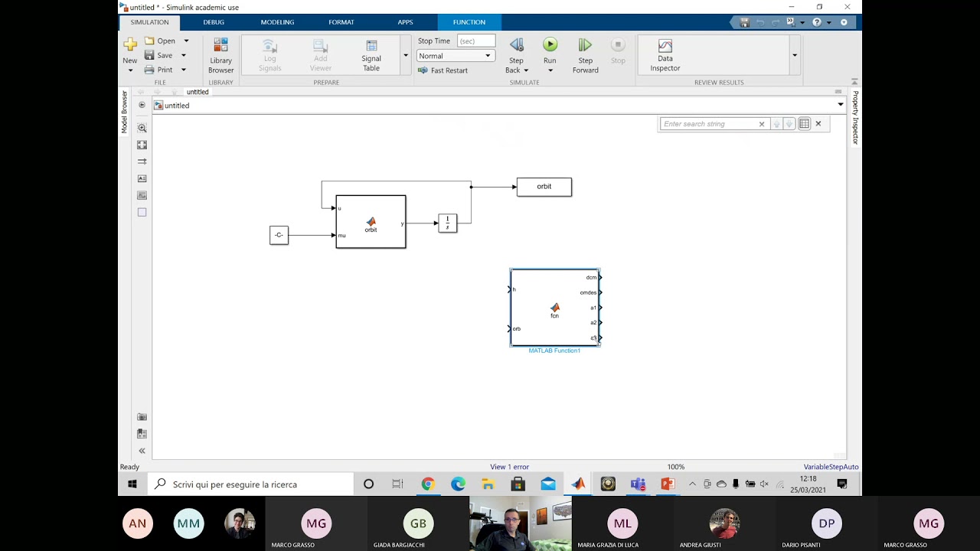Click the Stop Time input field
The height and width of the screenshot is (551, 980).
pyautogui.click(x=476, y=41)
